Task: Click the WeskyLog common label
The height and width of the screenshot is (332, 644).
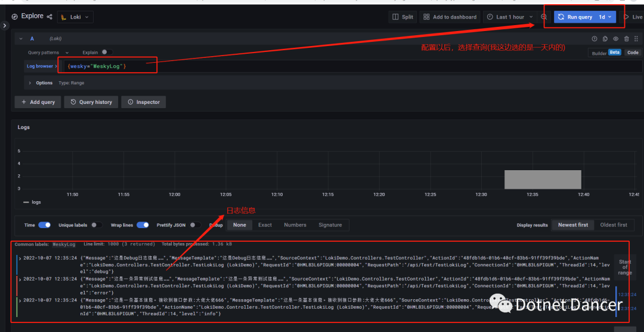Action: 64,244
